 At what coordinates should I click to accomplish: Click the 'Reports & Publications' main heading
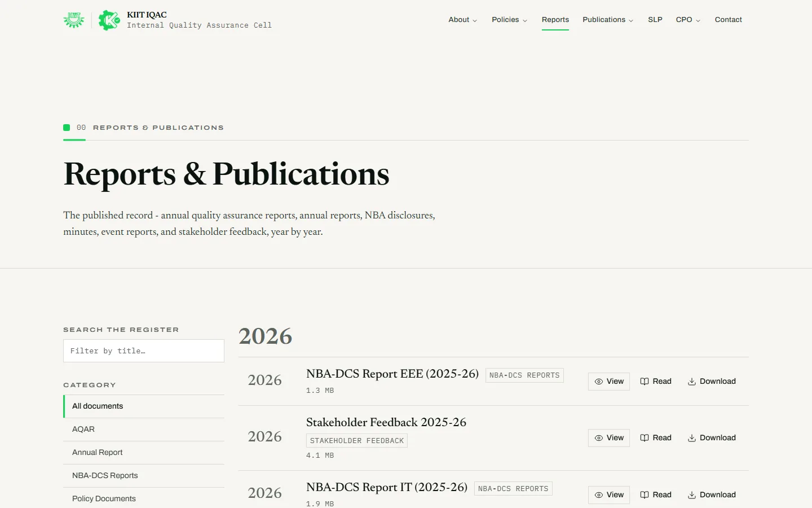[227, 174]
